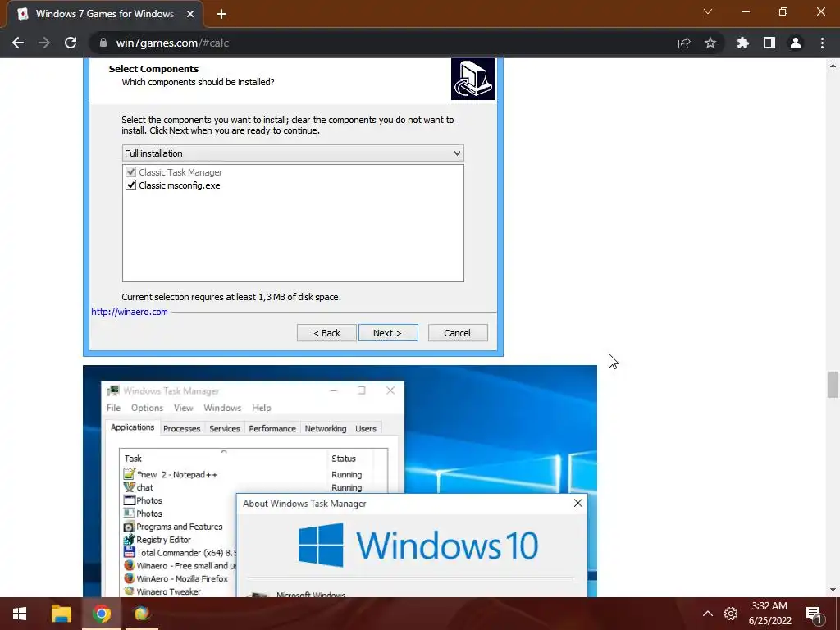Click the address bar URL
This screenshot has height=630, width=840.
tap(172, 43)
